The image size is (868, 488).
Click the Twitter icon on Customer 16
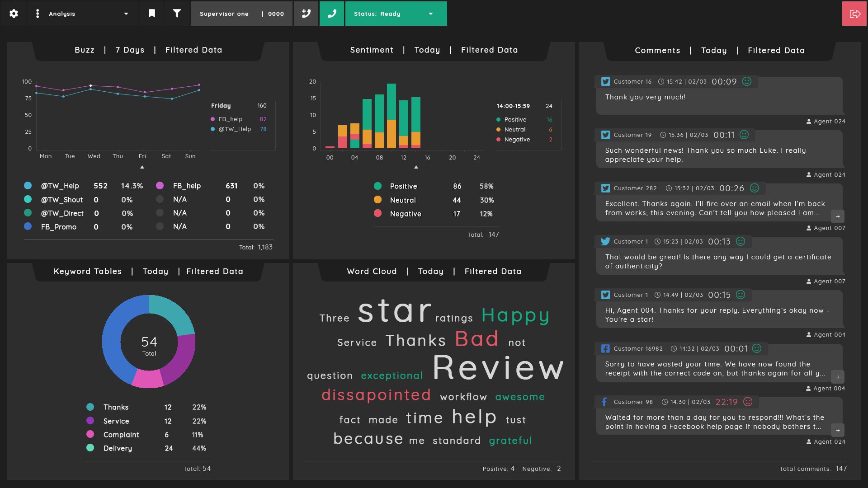[605, 82]
